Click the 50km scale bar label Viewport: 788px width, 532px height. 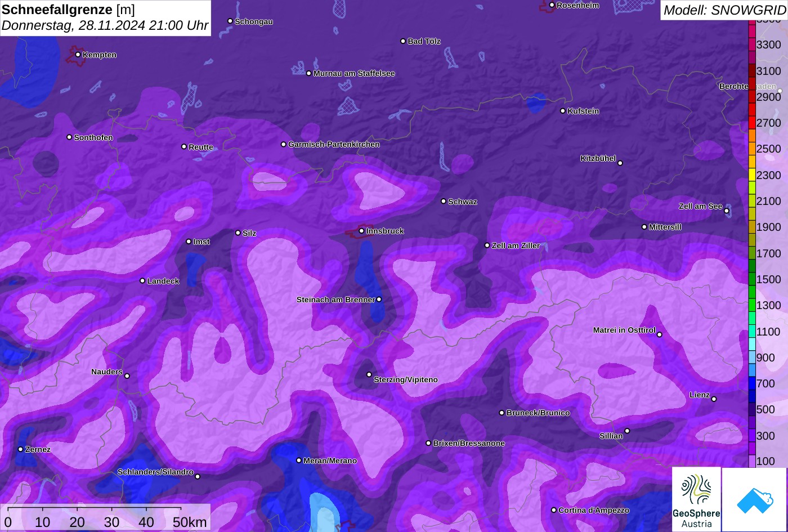pyautogui.click(x=190, y=522)
